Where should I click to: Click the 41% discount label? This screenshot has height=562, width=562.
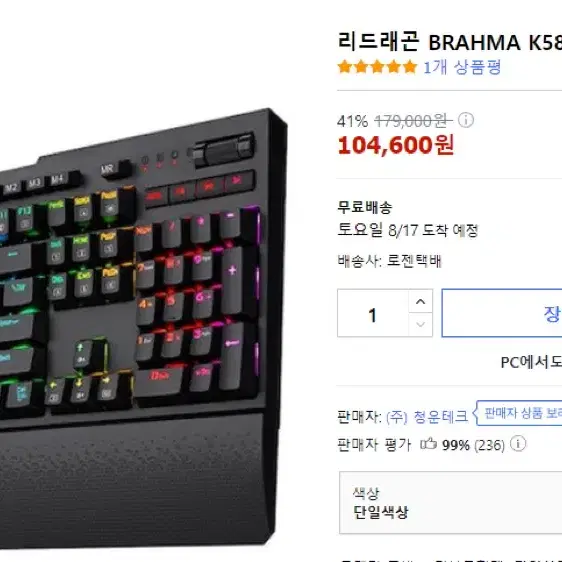(x=352, y=121)
